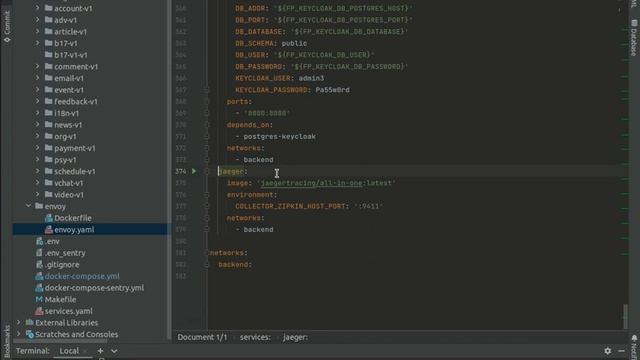Hide the Terminal panel
This screenshot has width=640, height=360.
click(x=621, y=351)
